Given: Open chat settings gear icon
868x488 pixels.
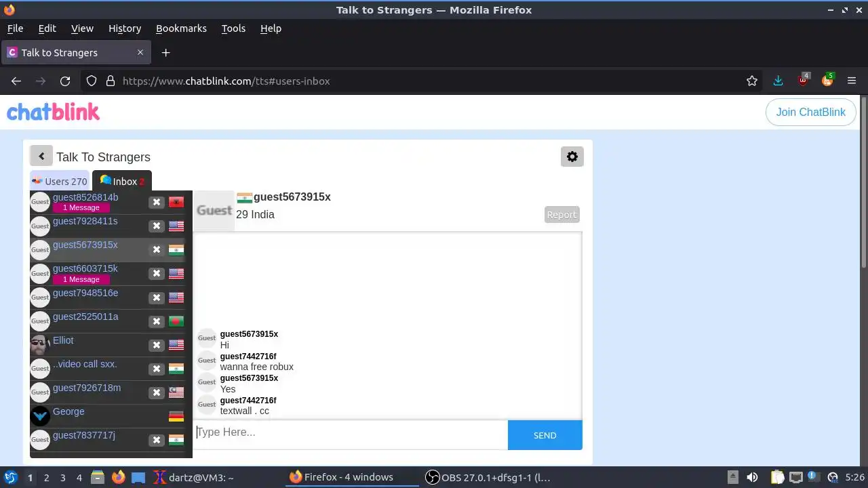Looking at the screenshot, I should point(572,157).
